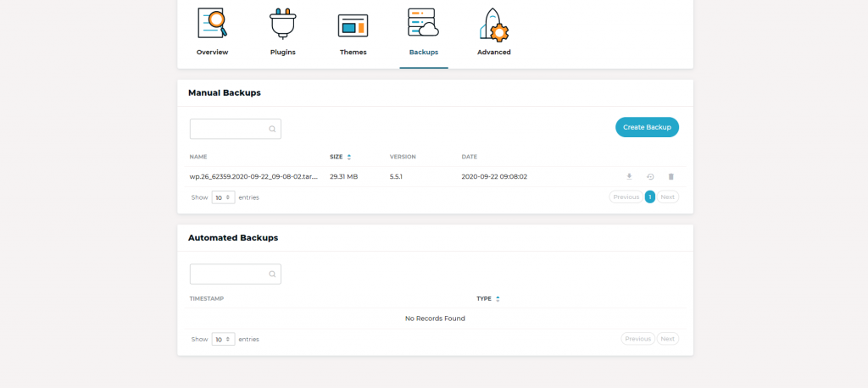Click Previous in Automated Backups pagination

(637, 339)
